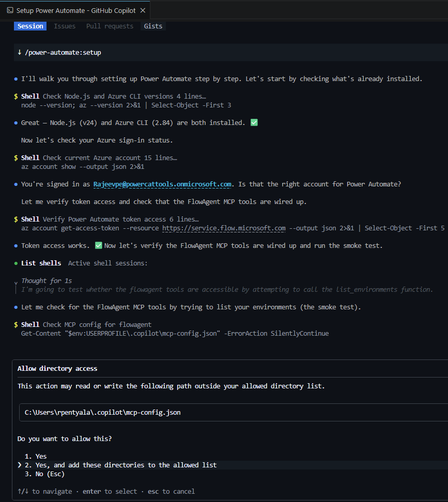This screenshot has width=448, height=502.
Task: Click the green checkmark after Azure CLI installed
Action: click(x=254, y=122)
